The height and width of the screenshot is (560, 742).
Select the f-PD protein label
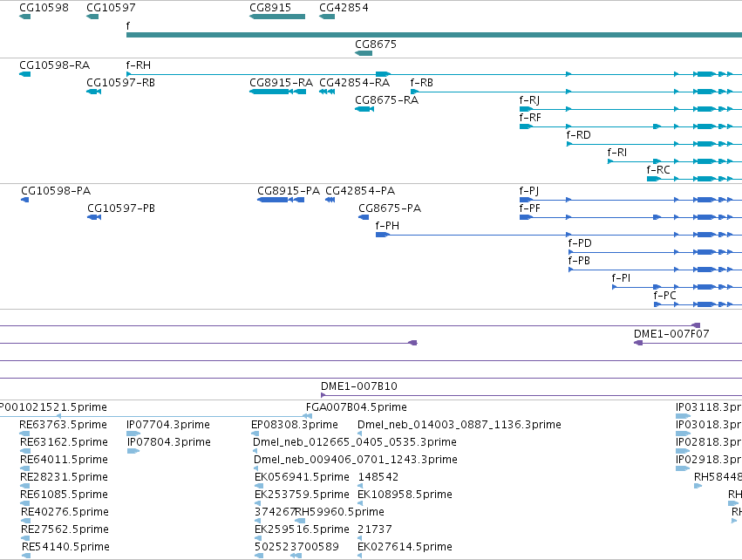[x=580, y=243]
